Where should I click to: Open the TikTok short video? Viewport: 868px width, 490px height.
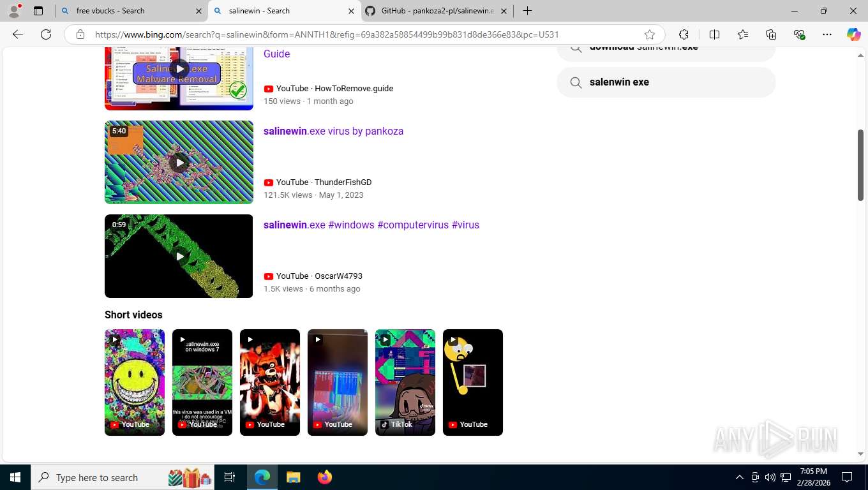405,382
